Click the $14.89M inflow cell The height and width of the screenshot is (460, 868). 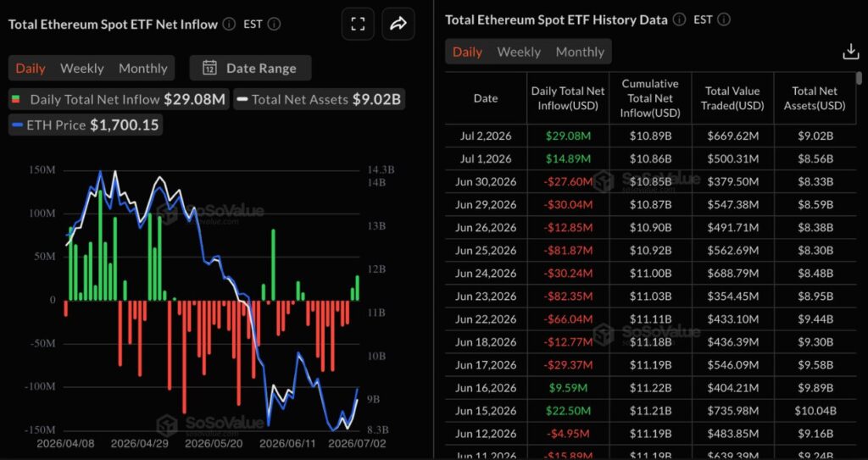tap(568, 159)
